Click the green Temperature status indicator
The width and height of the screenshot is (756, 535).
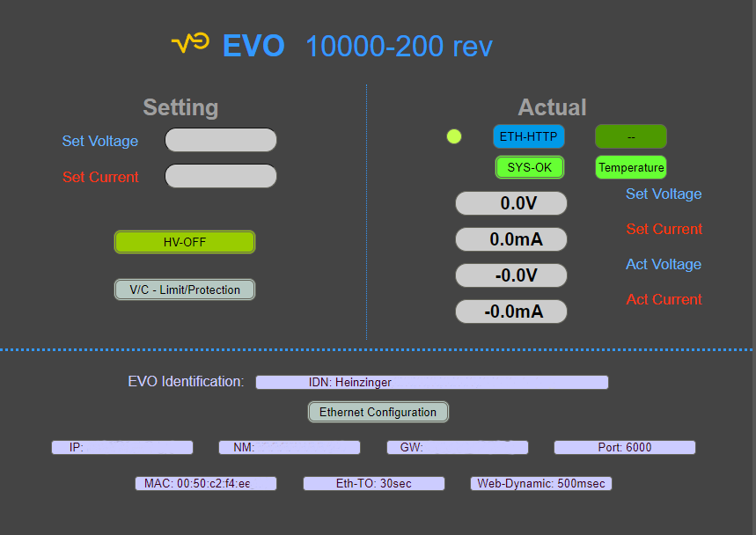pyautogui.click(x=631, y=167)
